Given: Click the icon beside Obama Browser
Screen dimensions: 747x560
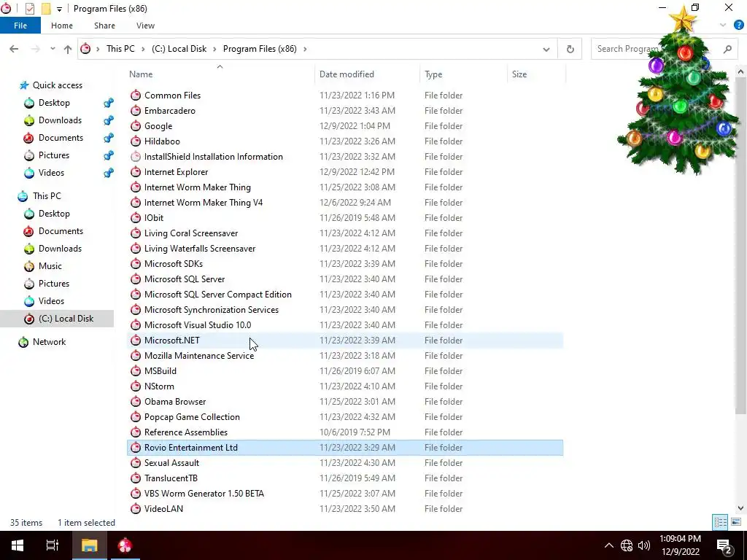Looking at the screenshot, I should pyautogui.click(x=136, y=402).
